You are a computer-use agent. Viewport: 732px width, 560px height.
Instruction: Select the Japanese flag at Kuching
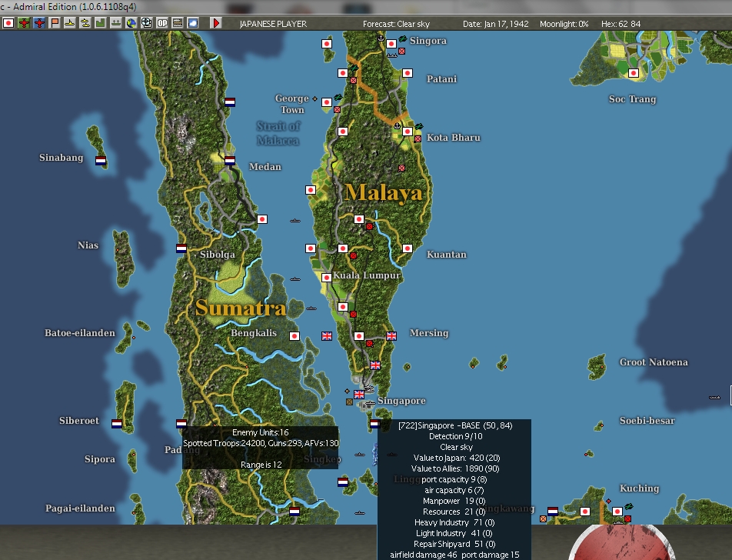tap(617, 512)
